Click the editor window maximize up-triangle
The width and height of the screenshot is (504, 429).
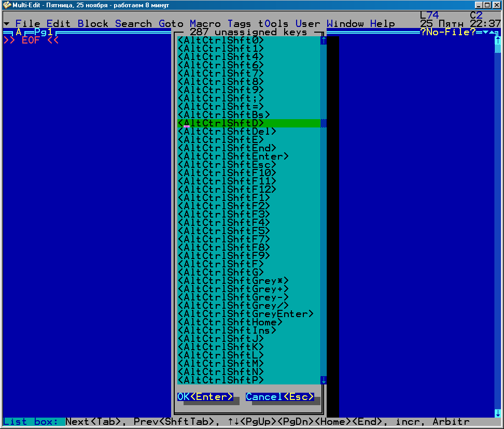point(492,32)
